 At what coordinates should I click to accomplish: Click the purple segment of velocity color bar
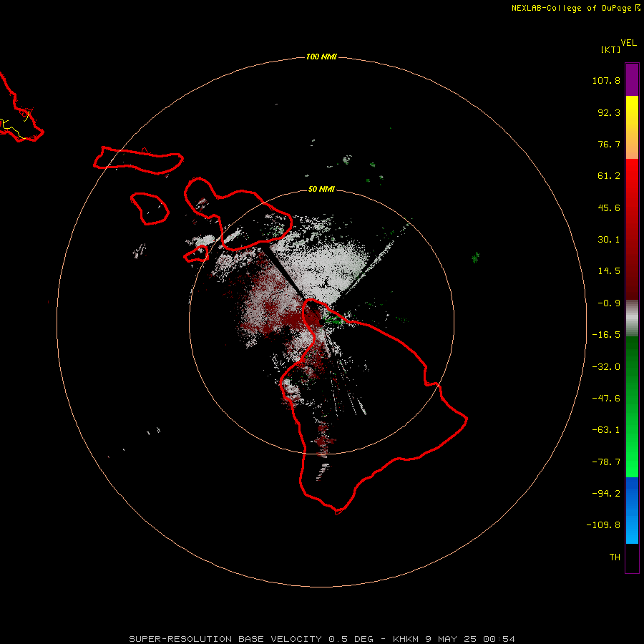click(632, 79)
